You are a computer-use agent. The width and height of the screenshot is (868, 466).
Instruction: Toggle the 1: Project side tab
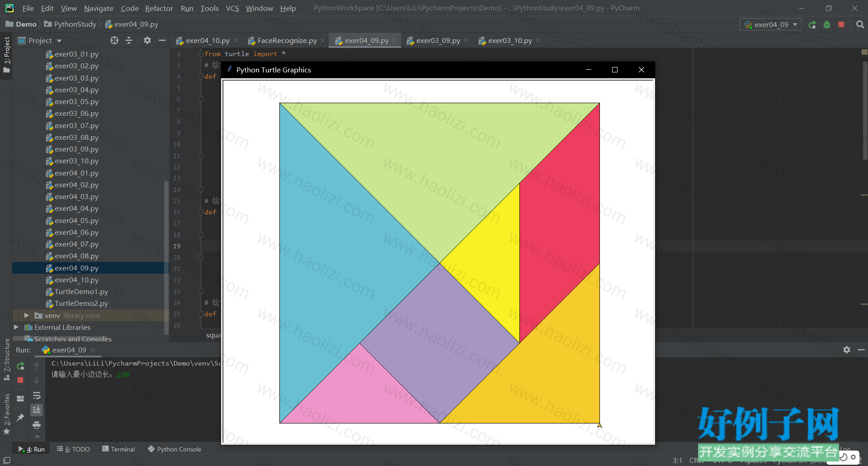[6, 54]
